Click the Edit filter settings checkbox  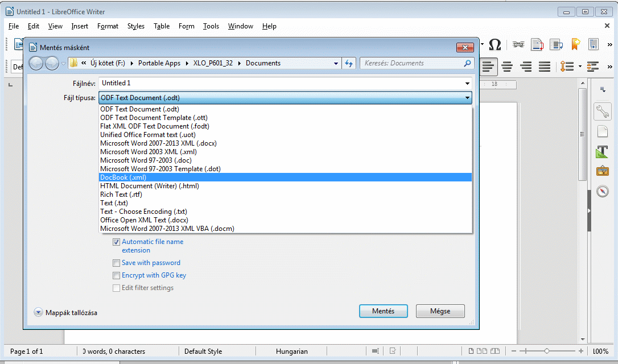click(116, 288)
